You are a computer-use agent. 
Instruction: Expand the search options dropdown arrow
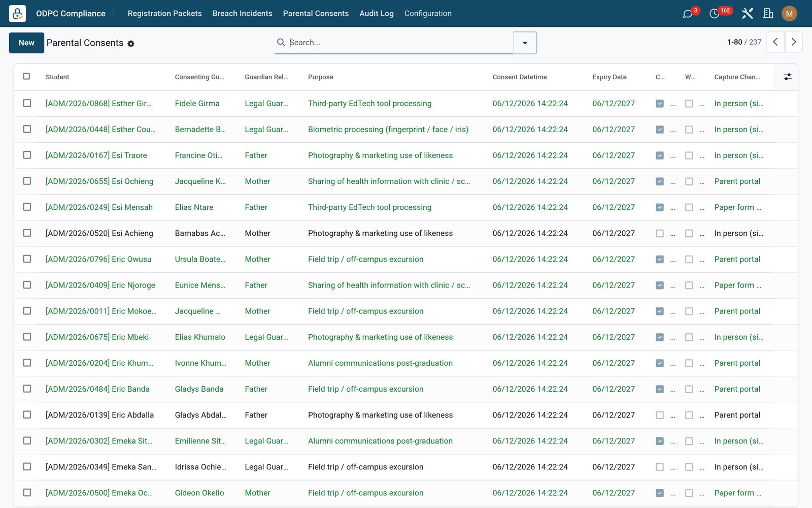[x=525, y=43]
